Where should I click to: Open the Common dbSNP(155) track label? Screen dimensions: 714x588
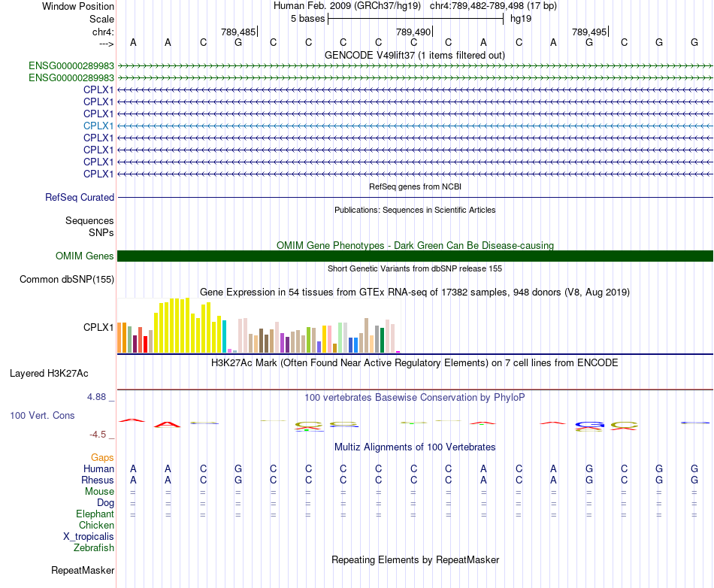click(66, 279)
